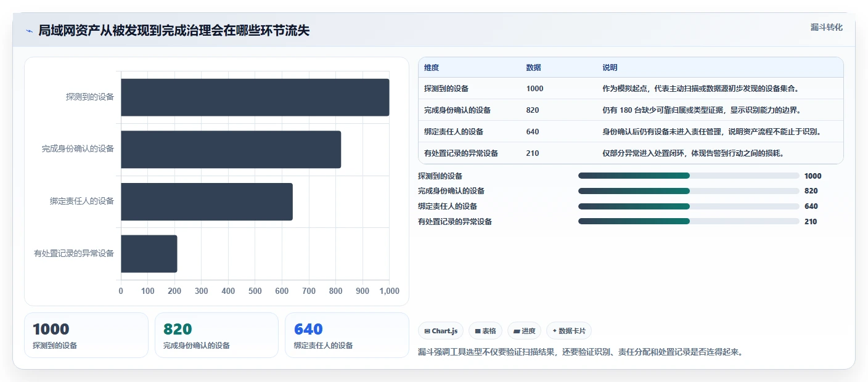Click the 210 value beside the progress bar
Viewport: 868px width, 382px height.
811,222
